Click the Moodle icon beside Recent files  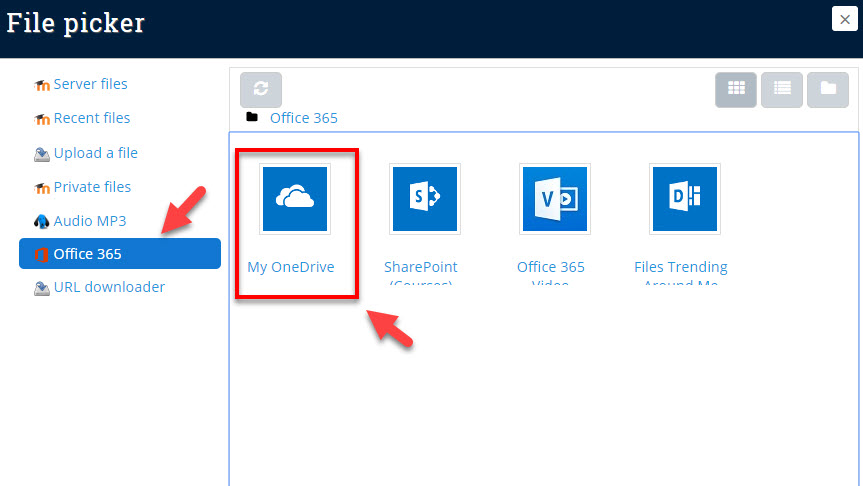point(42,119)
